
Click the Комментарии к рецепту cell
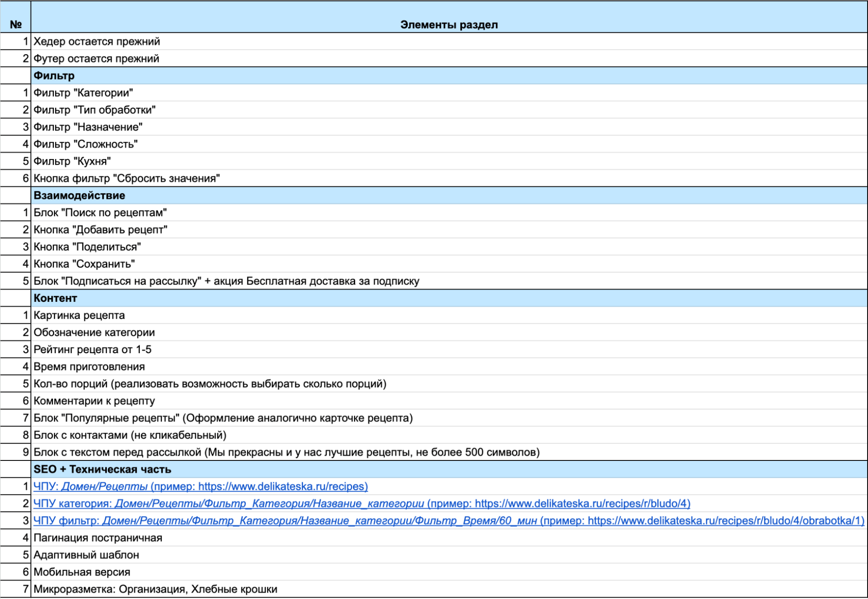click(94, 401)
